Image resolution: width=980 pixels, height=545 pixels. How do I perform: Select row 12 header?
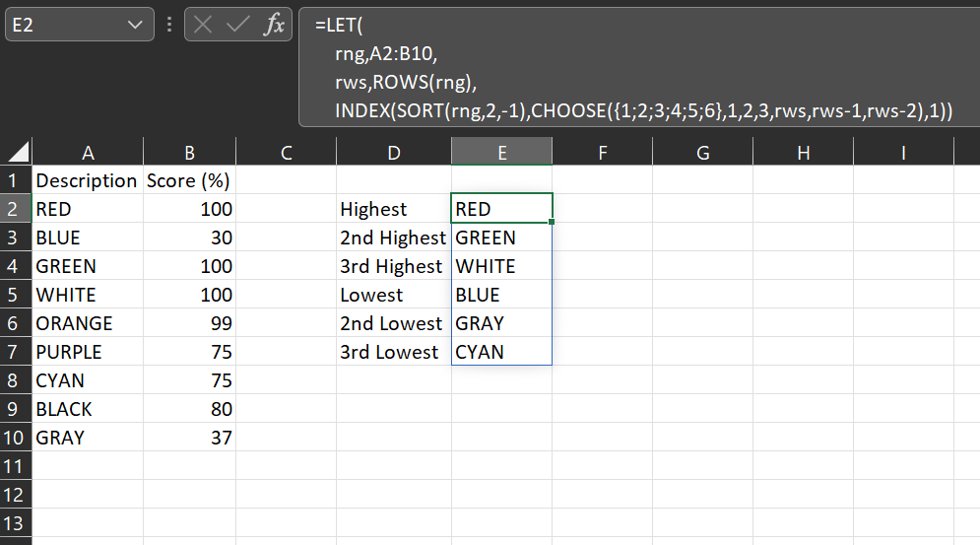click(x=16, y=495)
